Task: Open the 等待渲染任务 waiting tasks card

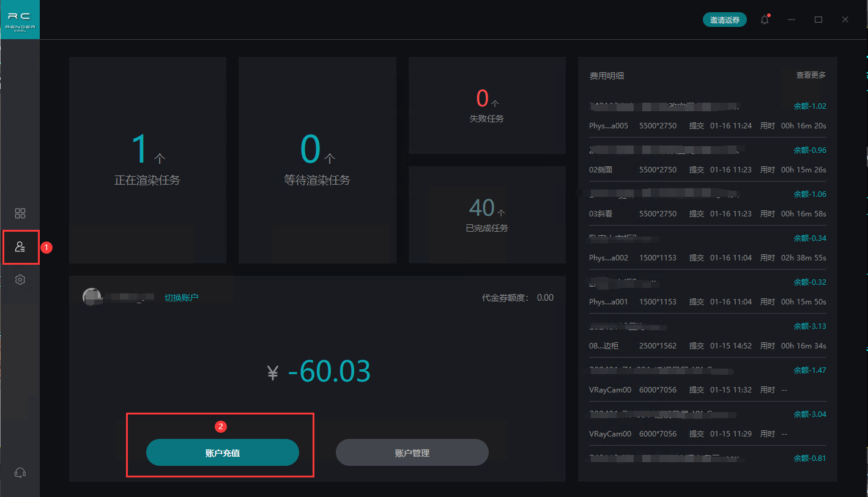Action: [x=317, y=160]
